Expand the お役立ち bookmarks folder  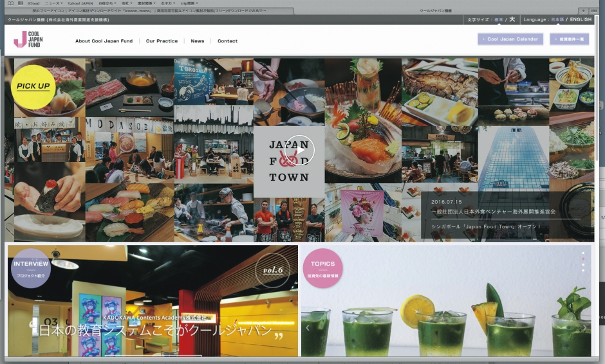click(x=107, y=3)
